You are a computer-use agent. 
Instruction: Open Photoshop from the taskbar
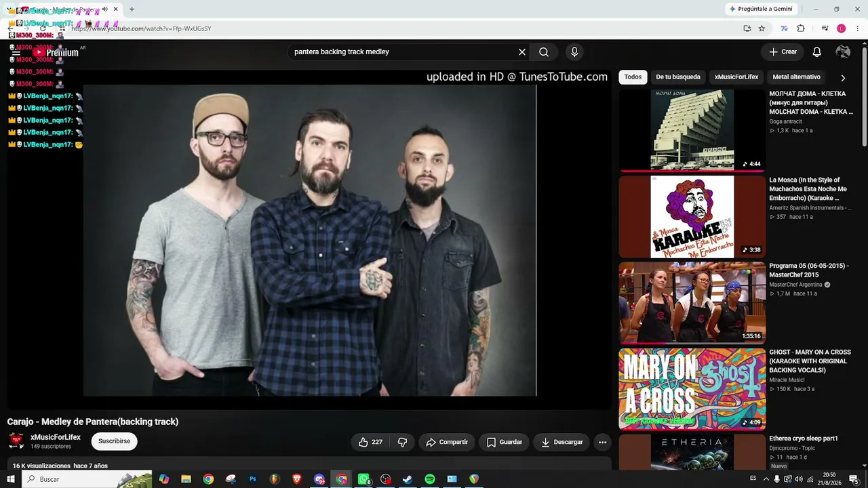(252, 479)
